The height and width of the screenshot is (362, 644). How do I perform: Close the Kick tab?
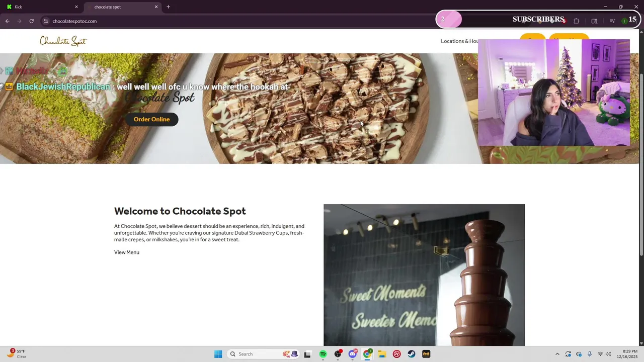pyautogui.click(x=76, y=7)
